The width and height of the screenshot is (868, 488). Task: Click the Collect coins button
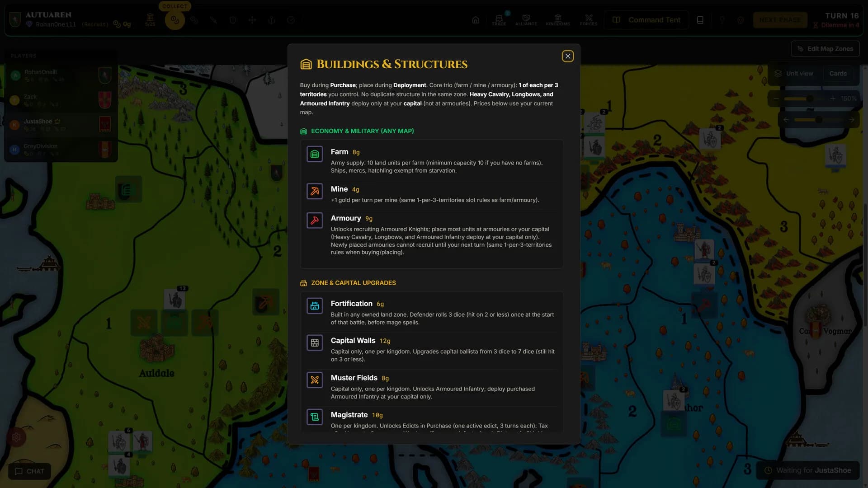[175, 20]
